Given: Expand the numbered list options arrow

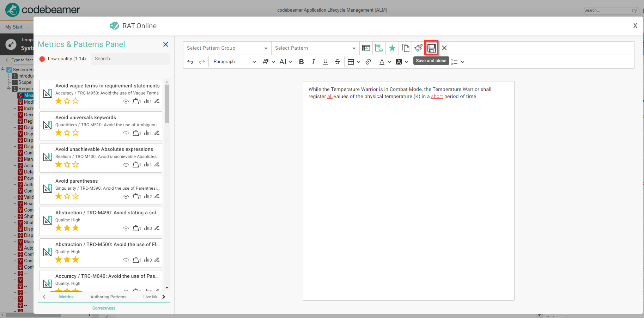Looking at the screenshot, I should (x=463, y=62).
